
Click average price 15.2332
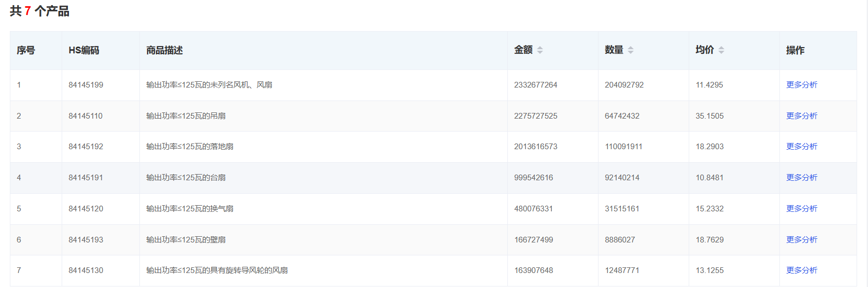click(710, 209)
